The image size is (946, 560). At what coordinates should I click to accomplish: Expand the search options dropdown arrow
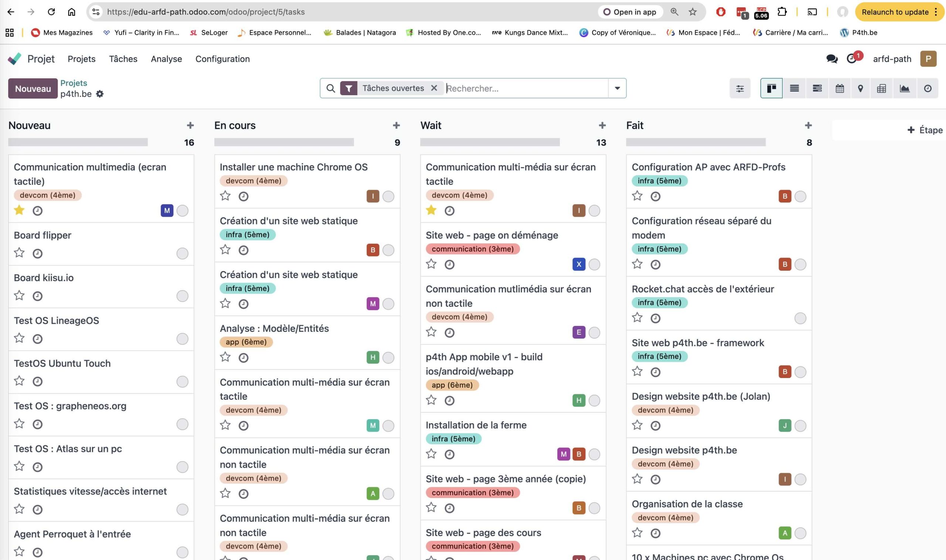tap(617, 88)
